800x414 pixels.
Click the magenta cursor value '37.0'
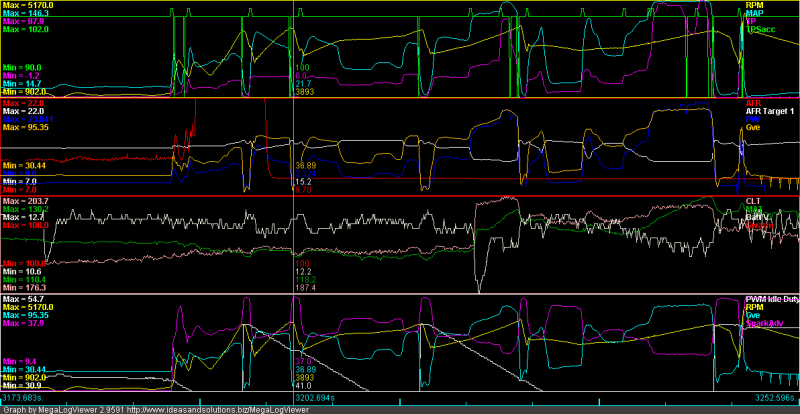(x=302, y=361)
